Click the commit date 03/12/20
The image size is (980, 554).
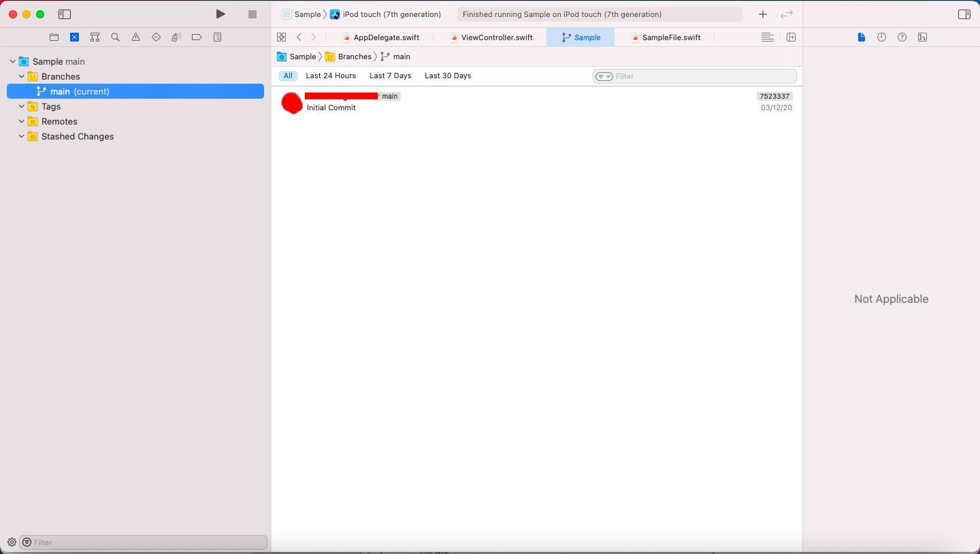pos(777,108)
